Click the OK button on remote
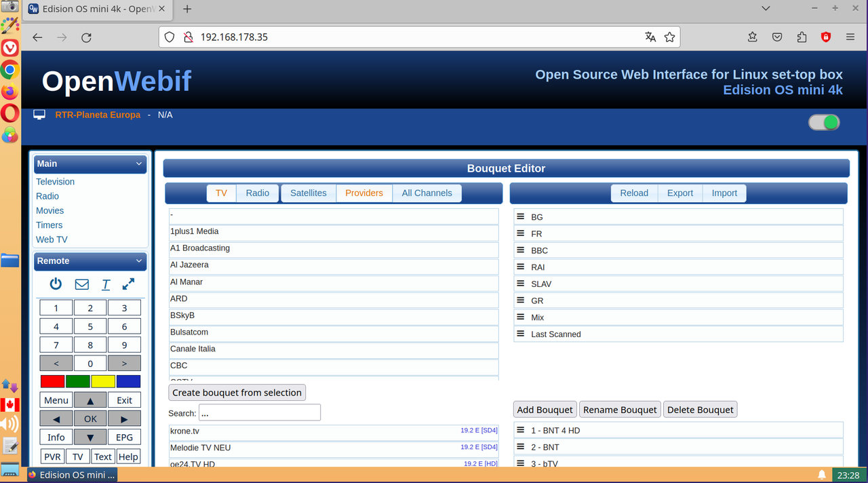This screenshot has height=483, width=868. [90, 419]
